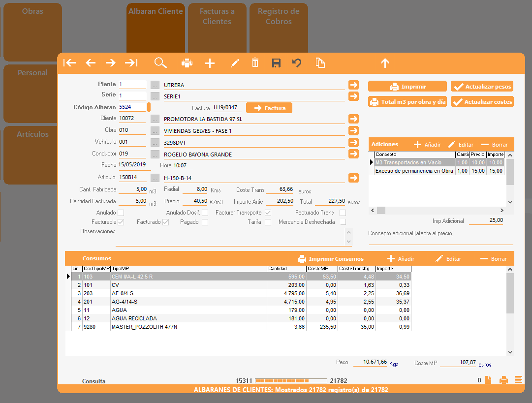The width and height of the screenshot is (532, 403).
Task: Click the Actualizar pesos button
Action: [482, 87]
